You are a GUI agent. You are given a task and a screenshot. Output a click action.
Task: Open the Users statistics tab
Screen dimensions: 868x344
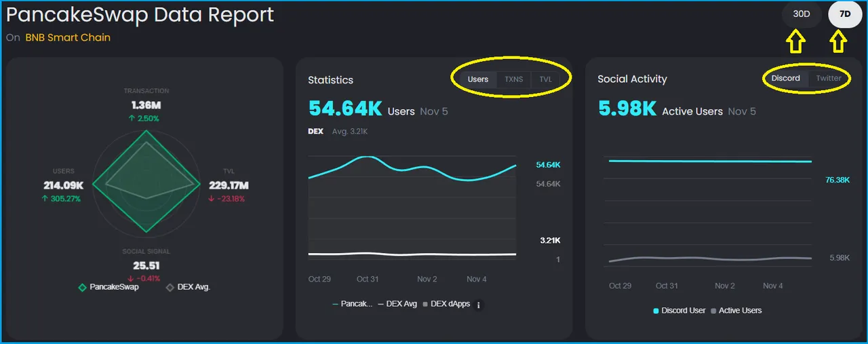click(478, 79)
